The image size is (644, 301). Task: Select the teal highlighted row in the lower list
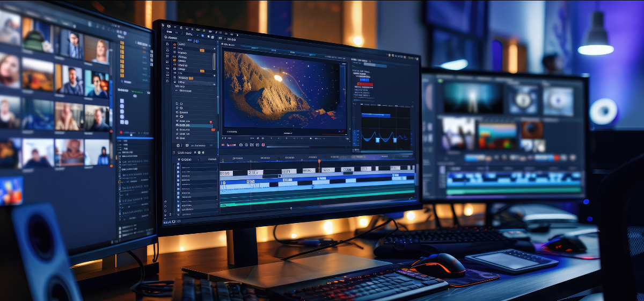click(x=194, y=126)
